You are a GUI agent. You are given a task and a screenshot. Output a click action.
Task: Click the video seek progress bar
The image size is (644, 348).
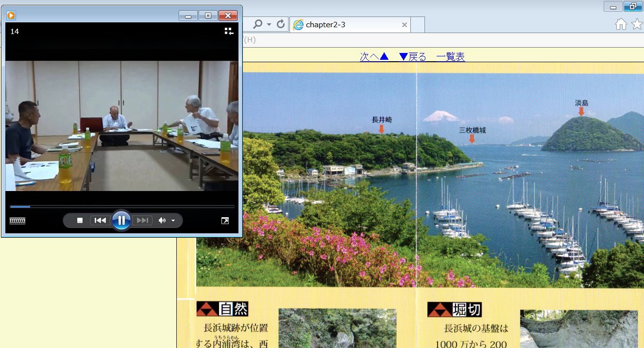121,207
